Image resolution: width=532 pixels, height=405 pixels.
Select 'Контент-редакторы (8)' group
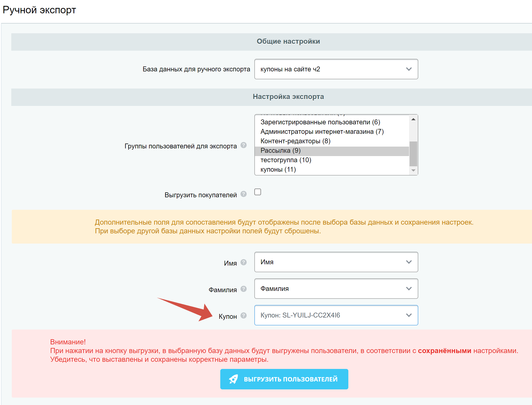295,141
